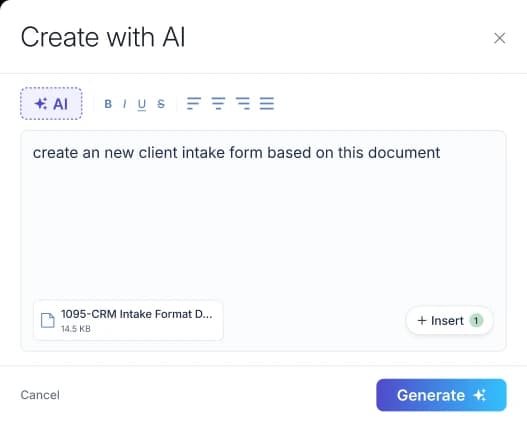Click into the prompt text line
Viewport: 527px width, 425px height.
click(236, 153)
